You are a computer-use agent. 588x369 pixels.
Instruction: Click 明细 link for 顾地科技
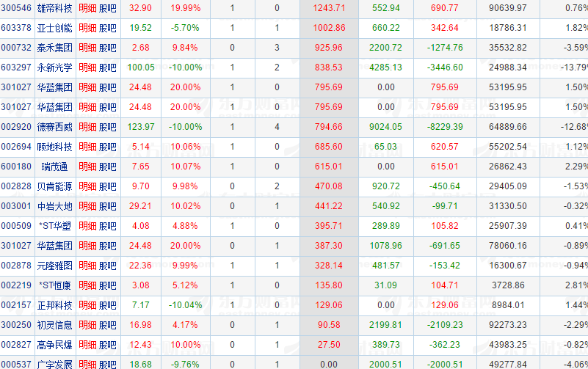[87, 147]
